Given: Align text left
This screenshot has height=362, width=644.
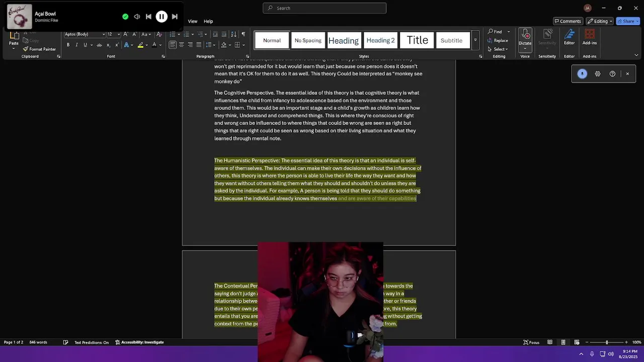Looking at the screenshot, I should coord(173,45).
